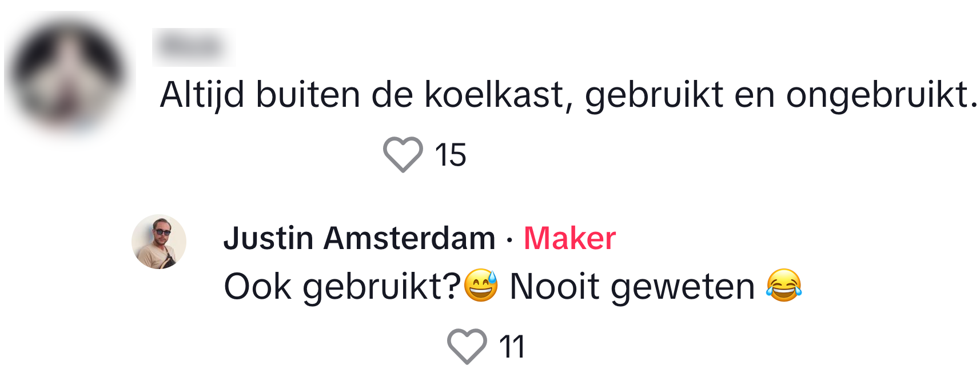Click the "Nooit geweten" text
Screen dimensions: 980x377
632,286
